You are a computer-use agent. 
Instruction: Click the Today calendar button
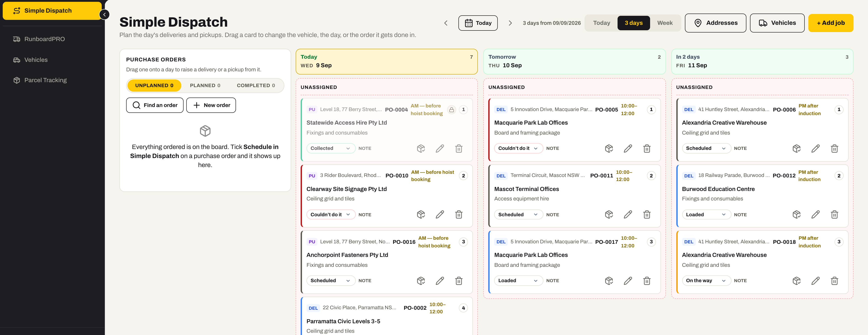478,23
